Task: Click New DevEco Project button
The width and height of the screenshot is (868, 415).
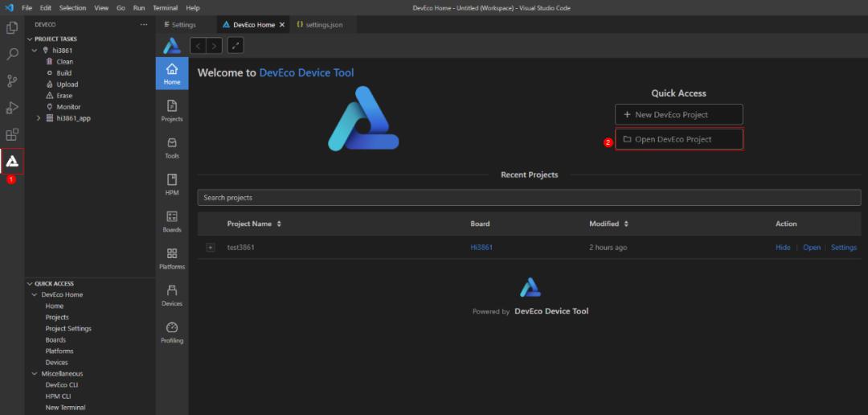Action: pyautogui.click(x=678, y=115)
